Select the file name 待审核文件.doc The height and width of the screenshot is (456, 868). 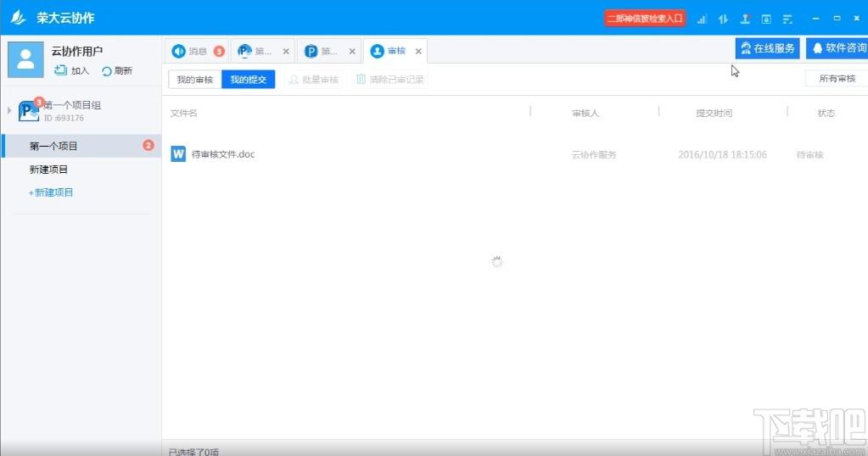tap(223, 154)
